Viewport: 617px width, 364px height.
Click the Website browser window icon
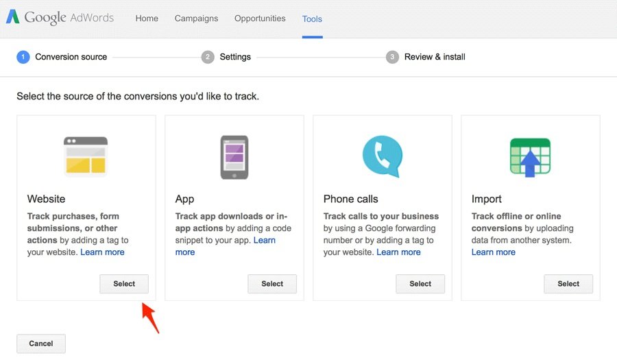86,156
